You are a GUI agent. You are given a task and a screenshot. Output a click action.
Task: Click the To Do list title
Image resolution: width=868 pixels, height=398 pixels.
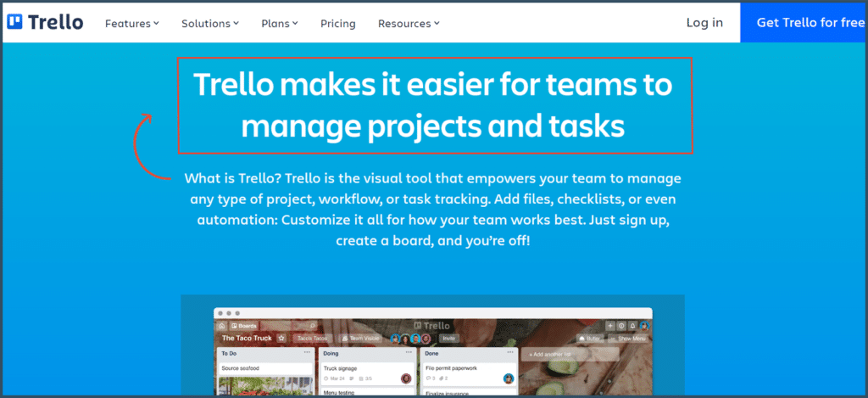(x=229, y=353)
